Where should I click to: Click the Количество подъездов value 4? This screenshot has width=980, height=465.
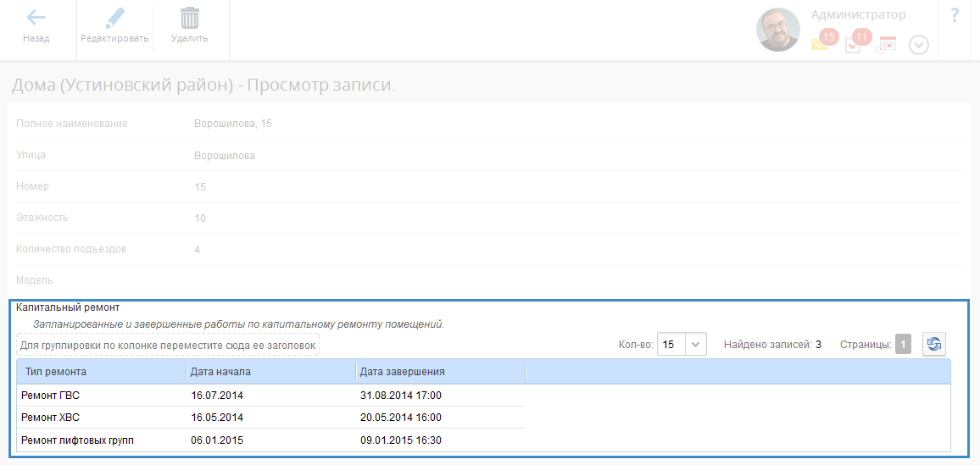click(x=197, y=250)
